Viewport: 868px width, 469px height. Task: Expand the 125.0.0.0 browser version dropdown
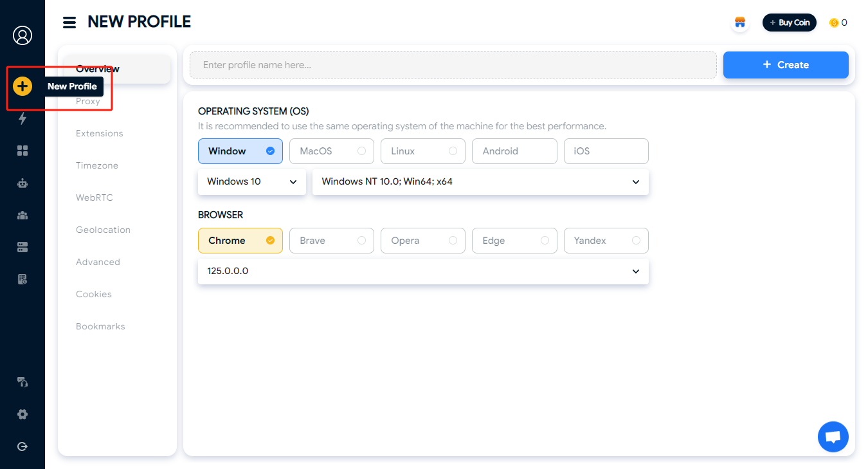point(423,271)
